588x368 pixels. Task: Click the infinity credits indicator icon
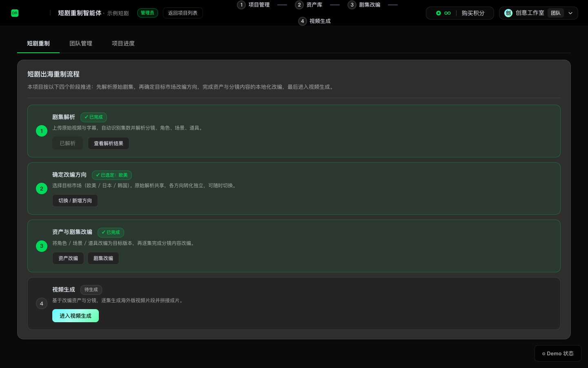click(x=448, y=13)
